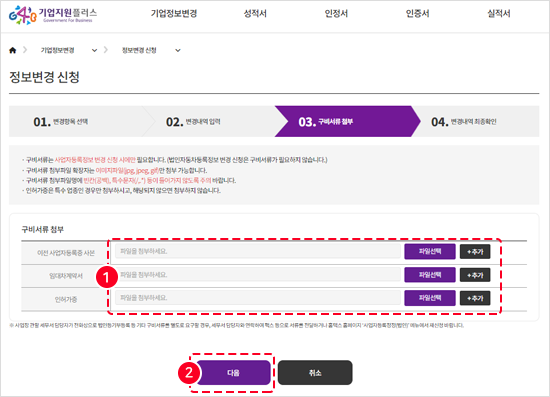Open the 실적서 top menu
This screenshot has height=397, width=550.
point(498,13)
